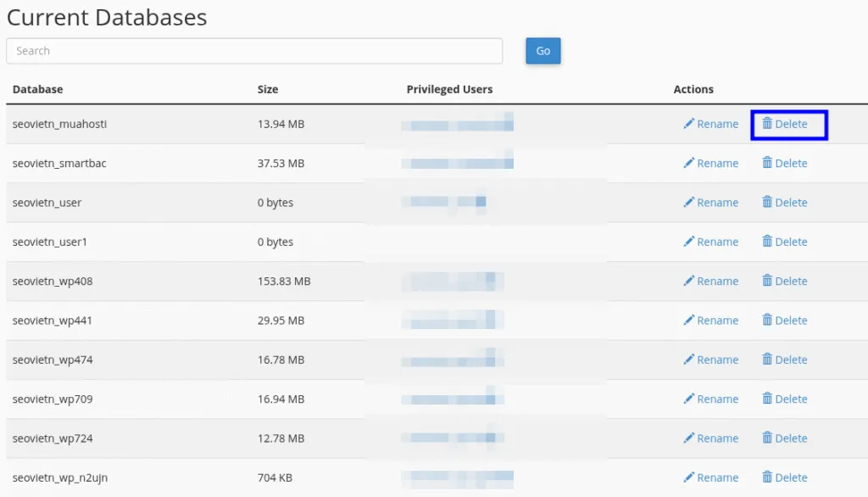Delete the seovietn_user database
The image size is (868, 497).
[785, 203]
